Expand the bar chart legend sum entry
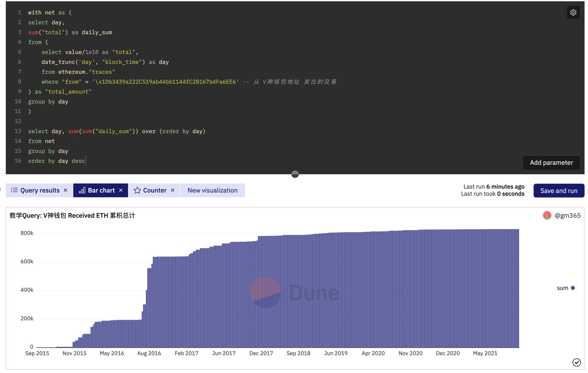This screenshot has width=588, height=373. 565,288
